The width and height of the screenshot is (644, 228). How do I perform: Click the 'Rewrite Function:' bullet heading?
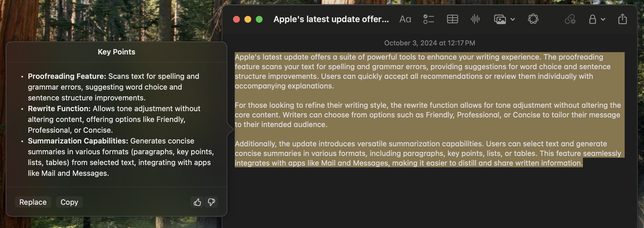(59, 109)
